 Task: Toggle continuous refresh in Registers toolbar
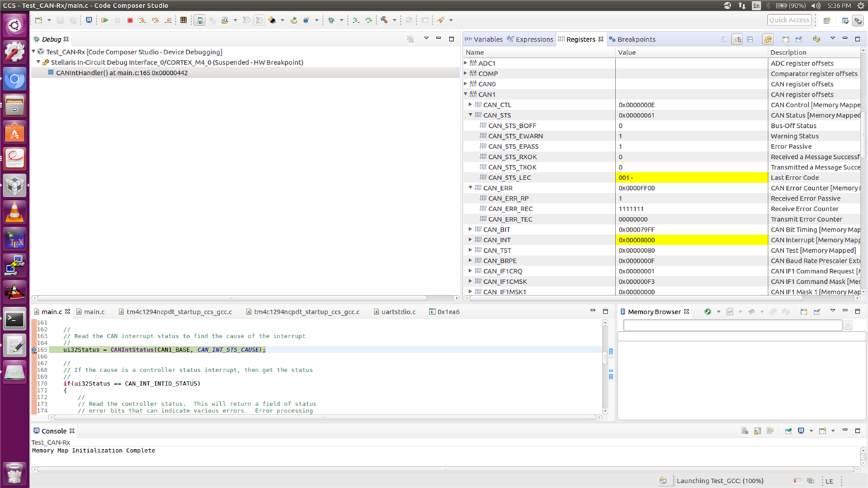(x=768, y=40)
